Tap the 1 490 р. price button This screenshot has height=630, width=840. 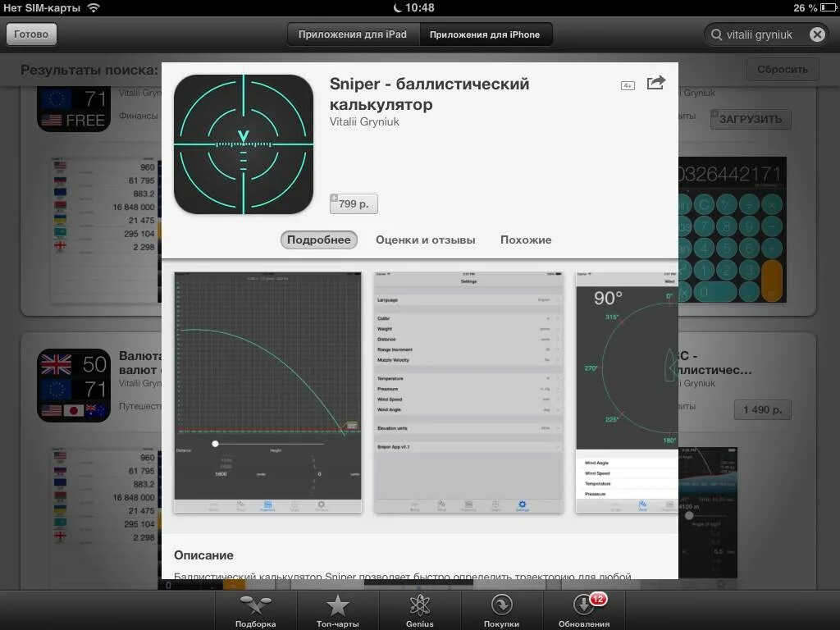[762, 410]
